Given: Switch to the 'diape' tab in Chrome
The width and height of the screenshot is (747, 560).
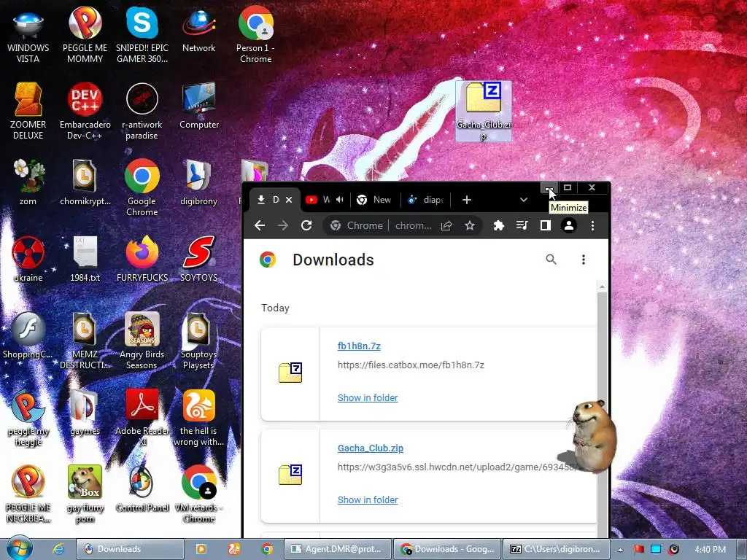Looking at the screenshot, I should (x=426, y=200).
